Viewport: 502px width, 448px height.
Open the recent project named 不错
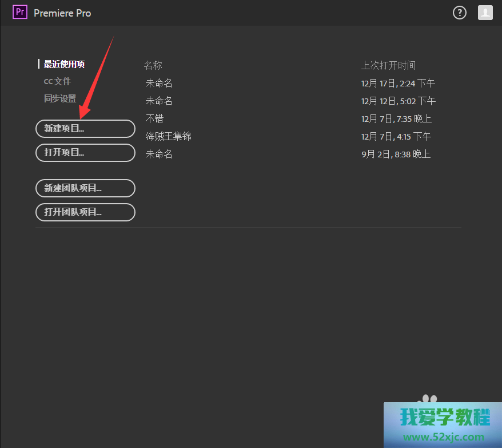point(154,118)
